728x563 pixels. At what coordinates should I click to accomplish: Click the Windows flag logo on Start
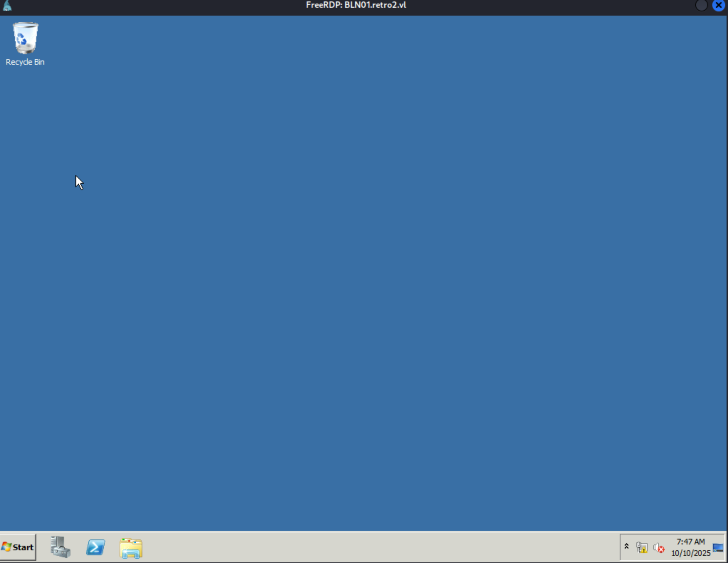click(6, 547)
